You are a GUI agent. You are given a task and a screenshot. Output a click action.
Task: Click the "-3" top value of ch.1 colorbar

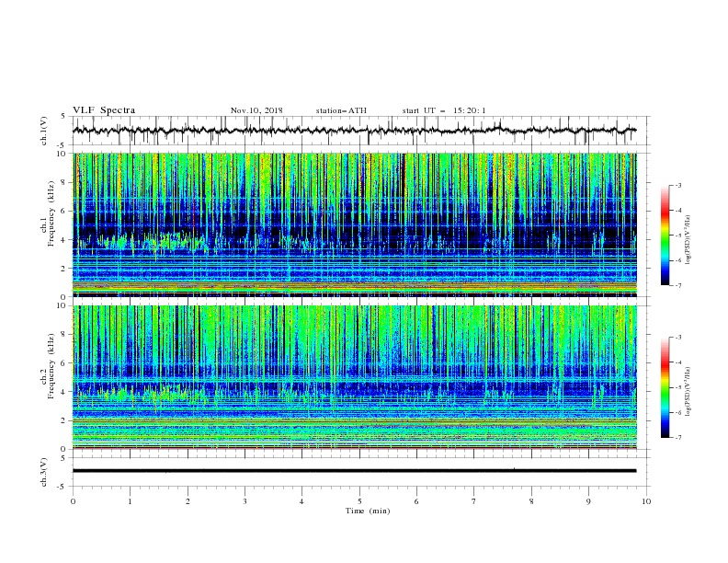click(x=677, y=185)
